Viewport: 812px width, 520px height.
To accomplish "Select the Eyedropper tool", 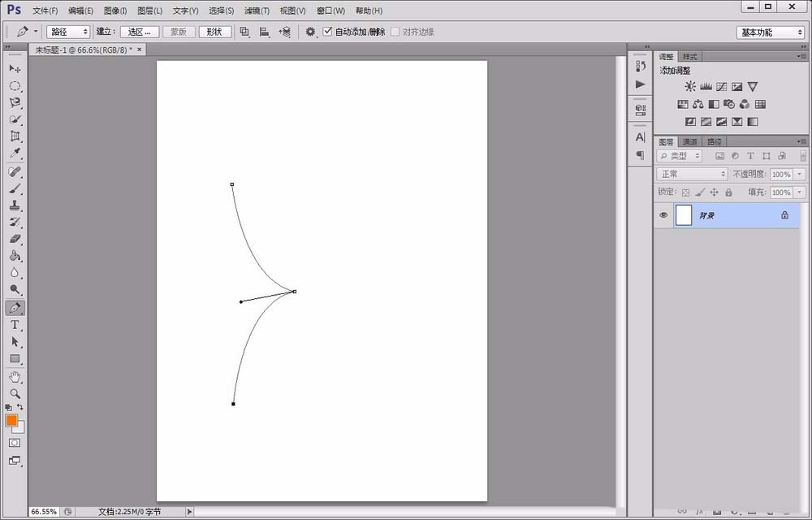I will coord(15,154).
